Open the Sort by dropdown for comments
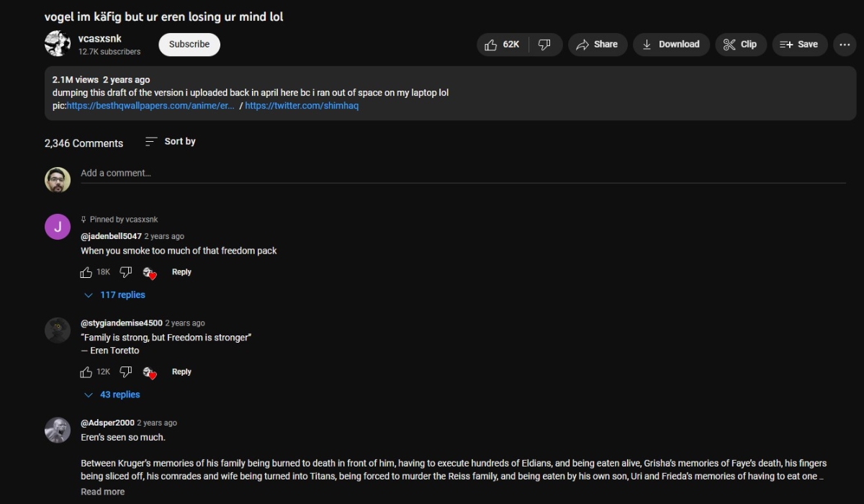The image size is (864, 504). pos(170,141)
